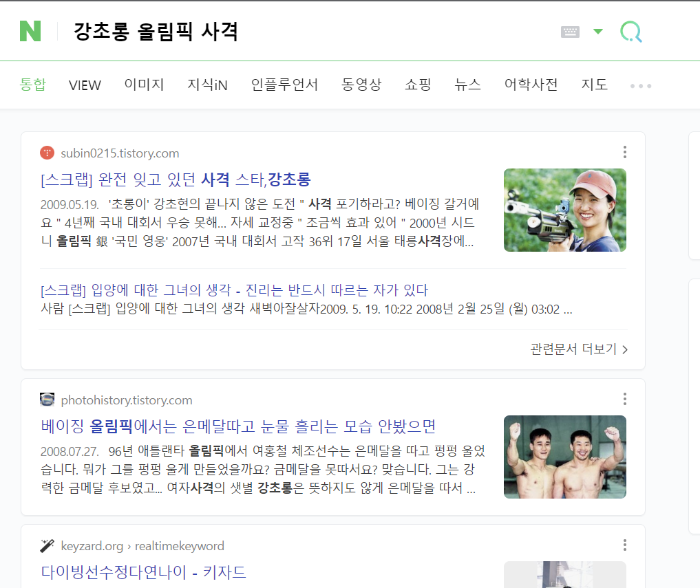Screen dimensions: 700x588
Task: Expand the ellipsis to show more search tabs
Action: tap(640, 85)
